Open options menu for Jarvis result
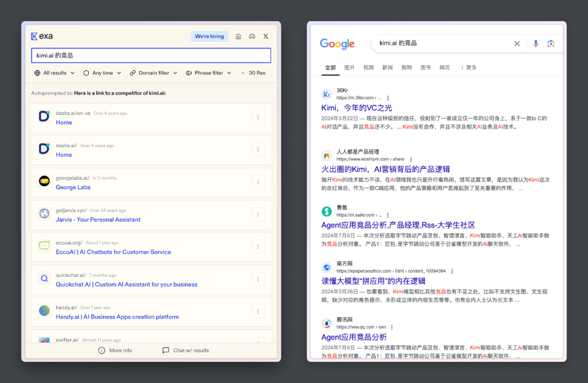This screenshot has height=383, width=588. (x=258, y=214)
